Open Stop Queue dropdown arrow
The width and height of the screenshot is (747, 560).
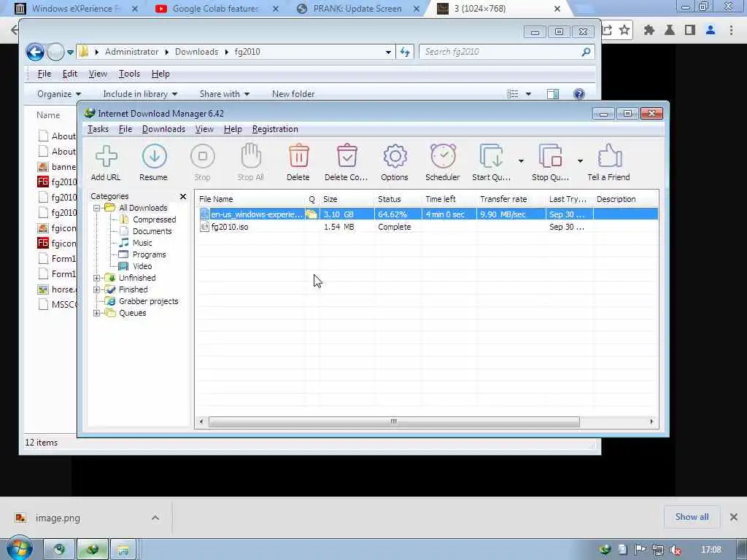point(580,161)
